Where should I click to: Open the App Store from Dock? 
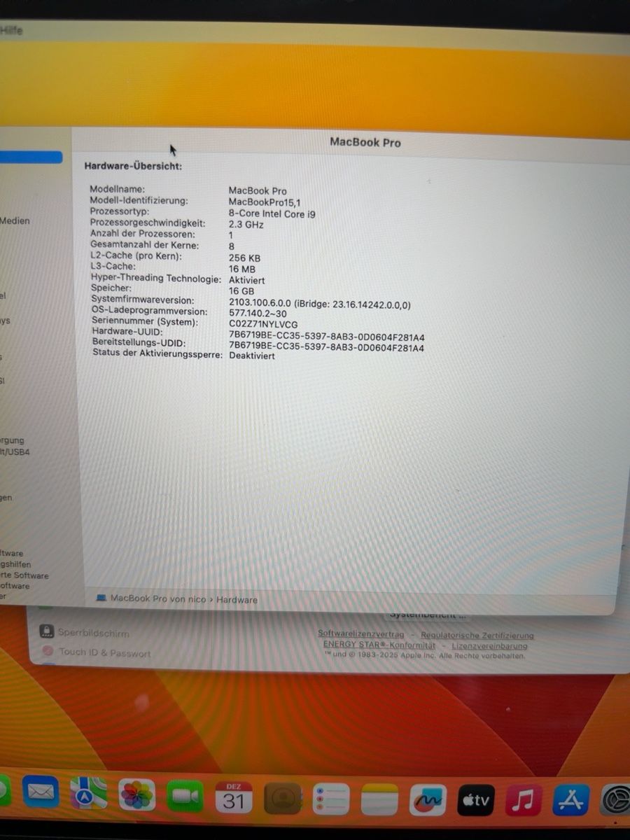571,800
